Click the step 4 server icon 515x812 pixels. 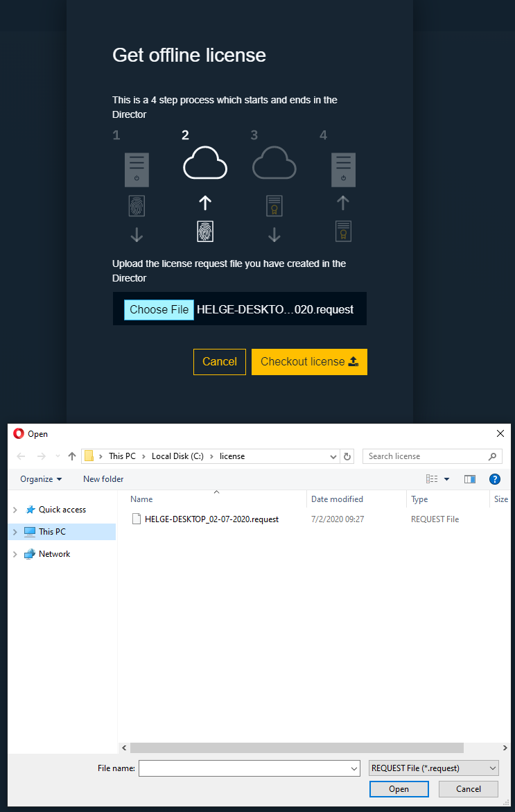click(343, 170)
